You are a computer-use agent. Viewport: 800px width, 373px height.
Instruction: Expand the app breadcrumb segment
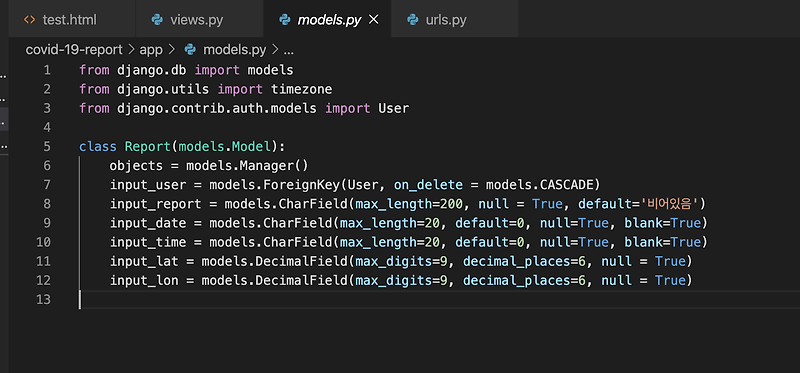point(151,50)
